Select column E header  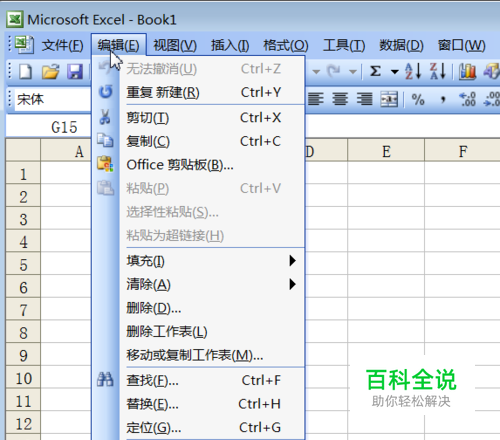click(x=386, y=151)
